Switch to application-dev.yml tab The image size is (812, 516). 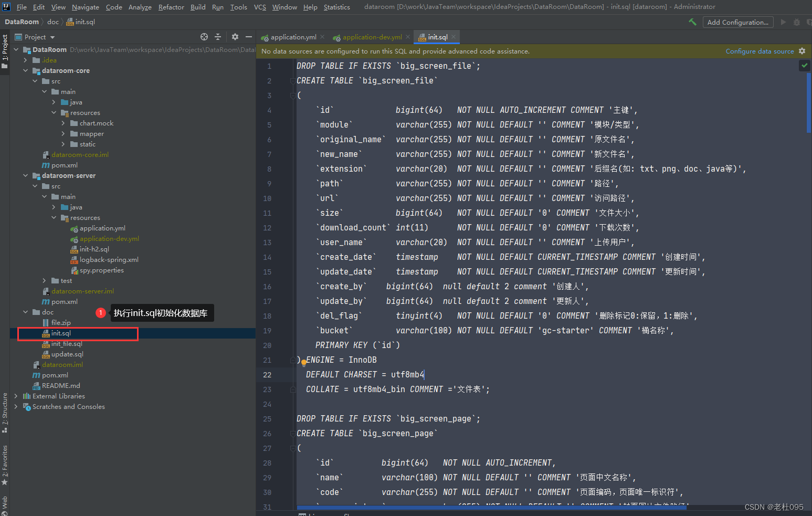click(x=372, y=37)
